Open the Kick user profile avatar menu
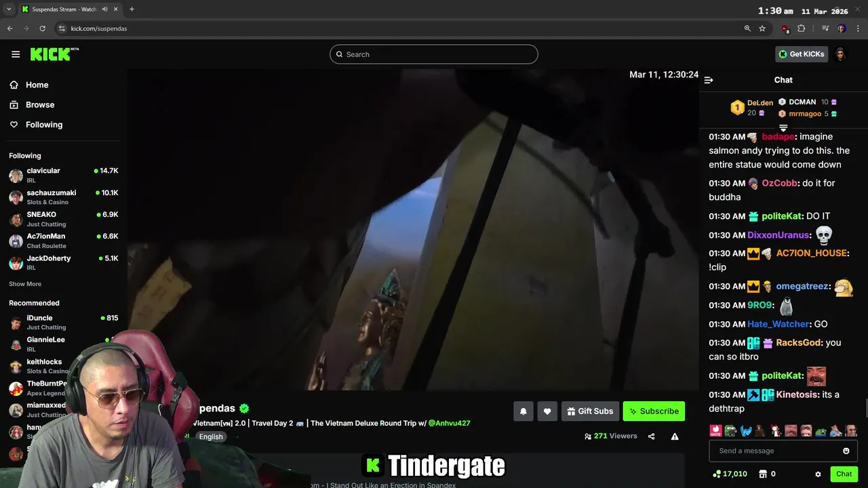This screenshot has width=868, height=488. coord(840,54)
